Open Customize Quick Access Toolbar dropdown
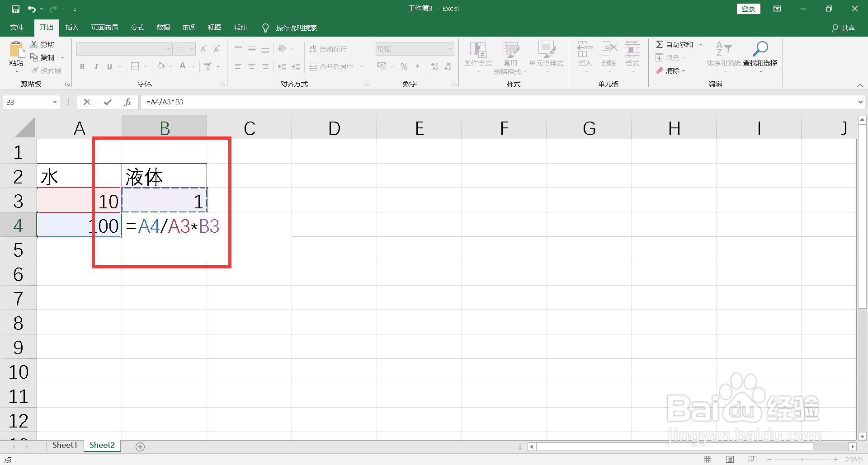The image size is (868, 465). pos(75,9)
